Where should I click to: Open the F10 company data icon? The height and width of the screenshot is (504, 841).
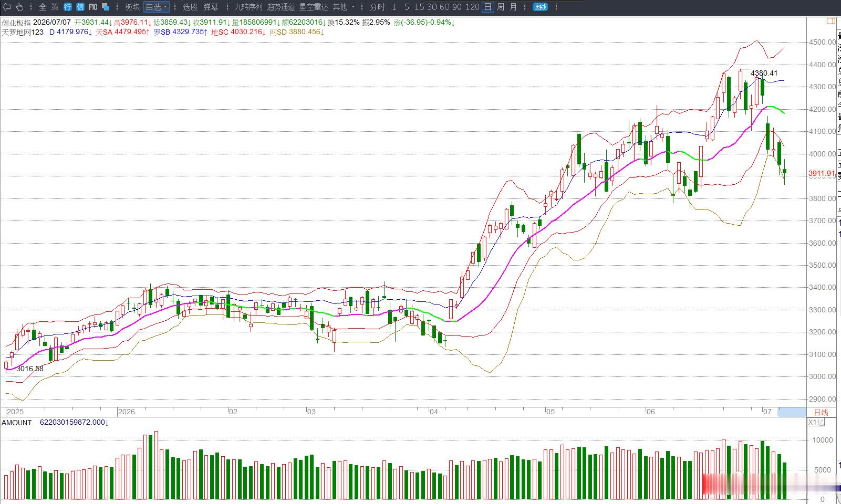coord(93,7)
